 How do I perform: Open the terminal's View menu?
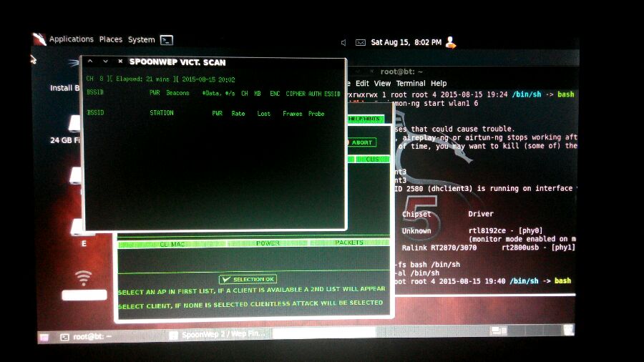382,83
